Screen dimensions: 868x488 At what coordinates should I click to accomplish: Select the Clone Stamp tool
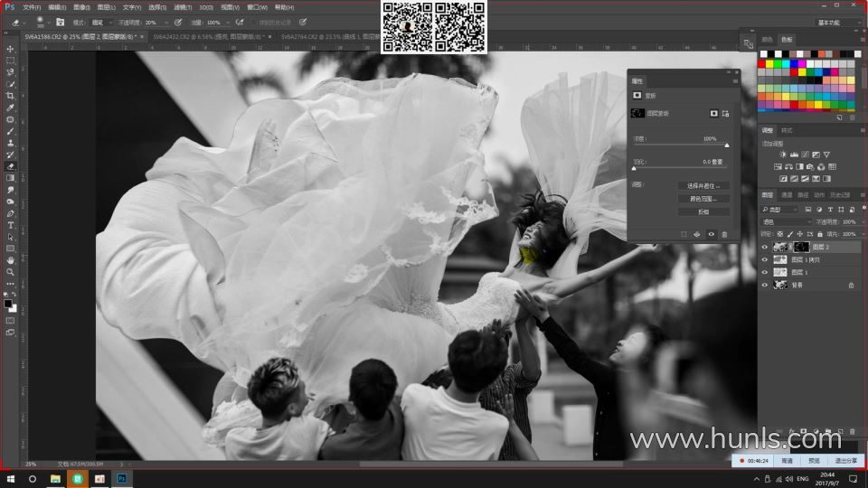11,143
